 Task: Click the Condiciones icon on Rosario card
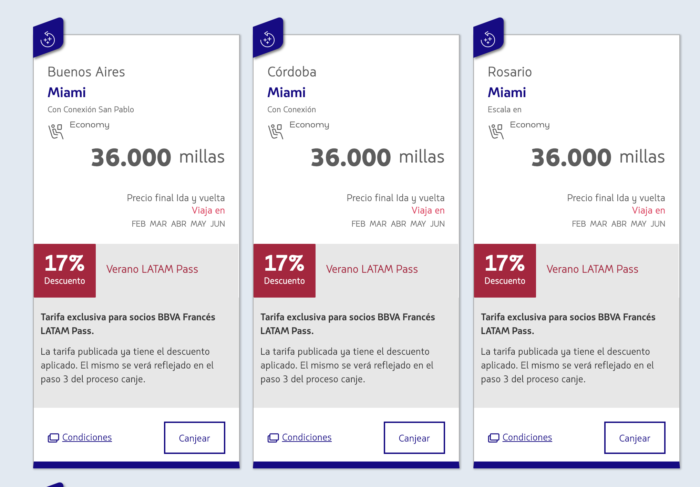coord(493,438)
